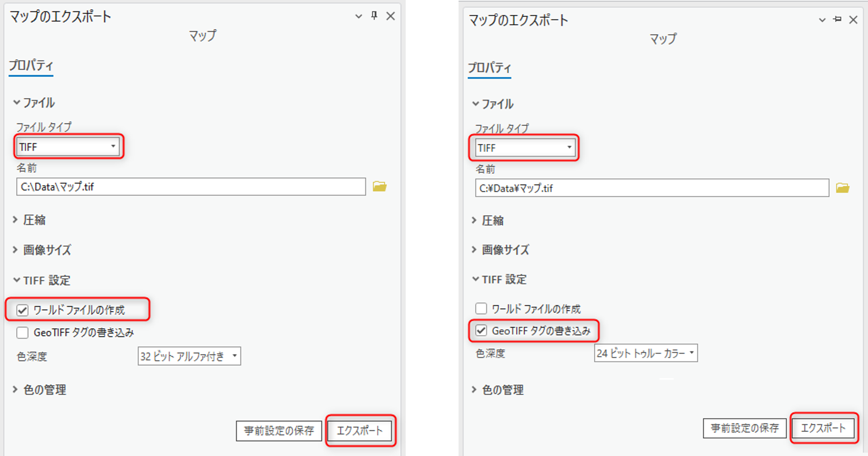
Task: Click ファイル タイプ label in left pane
Action: pyautogui.click(x=44, y=127)
